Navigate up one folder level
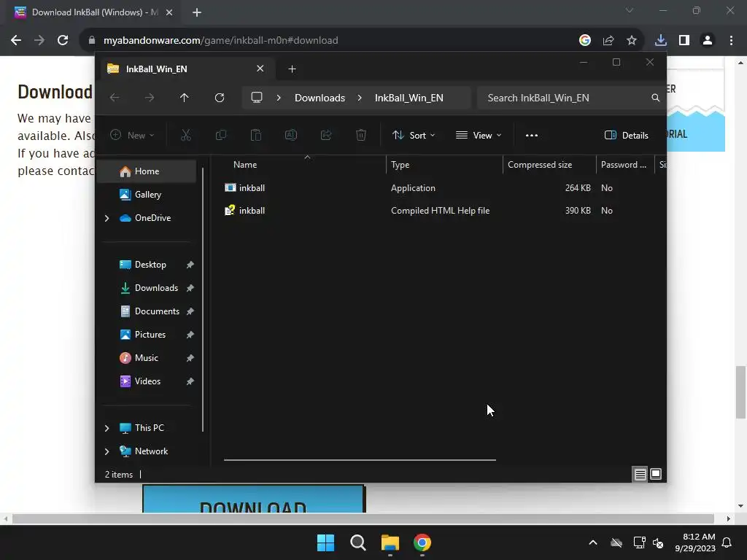 [185, 98]
